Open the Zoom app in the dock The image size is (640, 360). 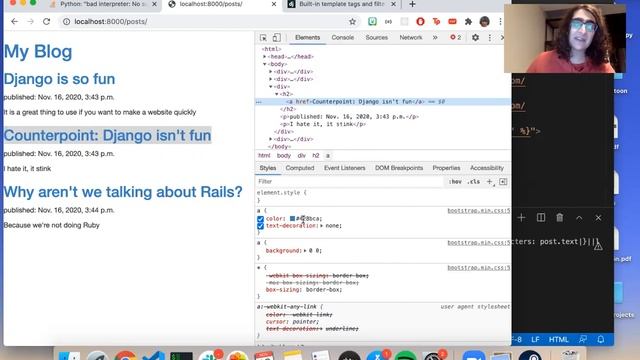(473, 356)
